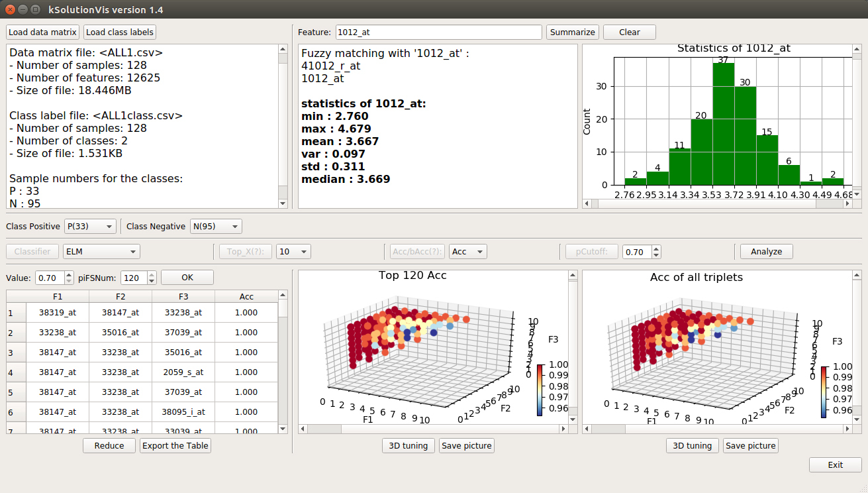Viewport: 868px width, 493px height.
Task: Expand the Acc/bAcc metric dropdown
Action: point(467,252)
